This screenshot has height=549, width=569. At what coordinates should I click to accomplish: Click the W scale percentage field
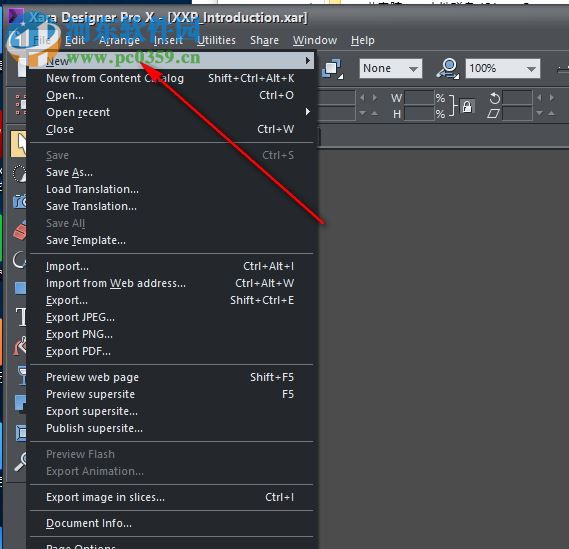[419, 98]
